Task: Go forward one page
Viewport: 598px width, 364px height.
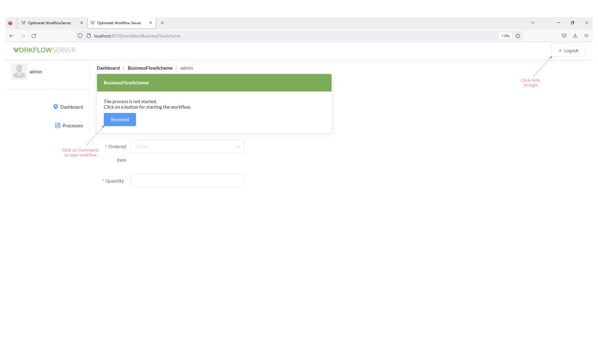Action: 23,36
